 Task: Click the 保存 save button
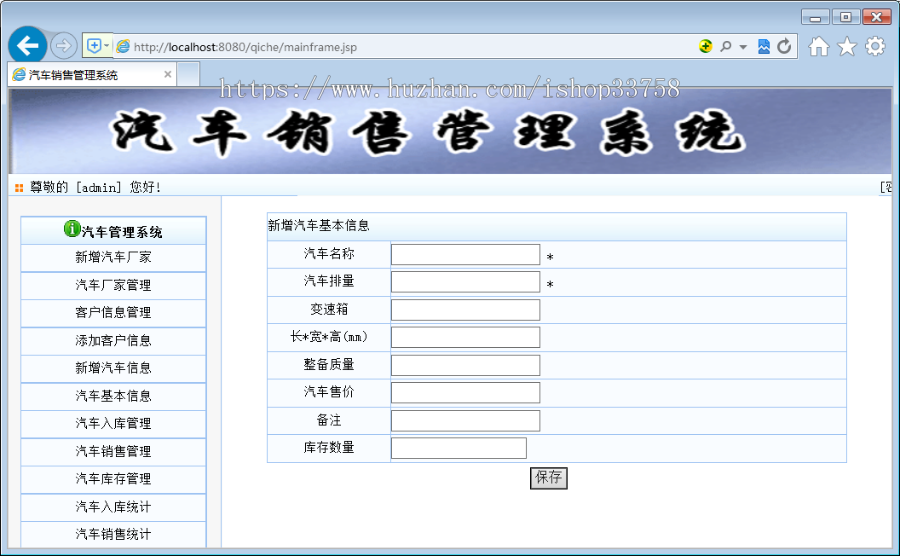click(x=549, y=478)
